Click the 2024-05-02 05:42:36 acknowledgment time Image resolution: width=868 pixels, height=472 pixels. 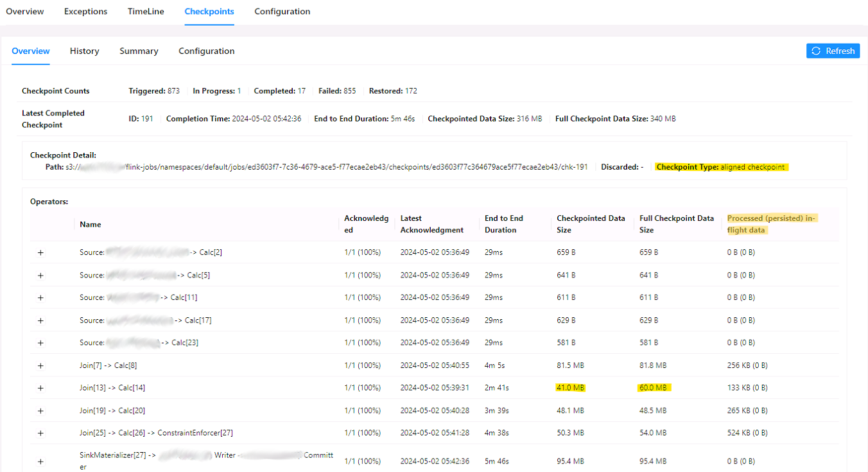[x=435, y=461]
